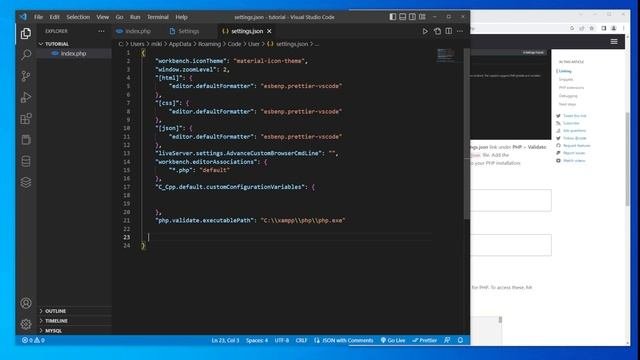
Task: Click JSON with Comments language mode
Action: pyautogui.click(x=344, y=340)
